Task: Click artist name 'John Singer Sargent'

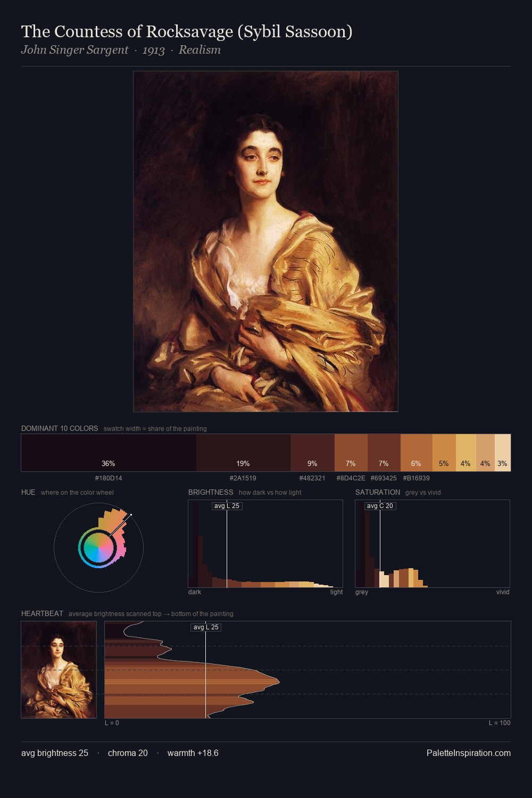Action: [x=74, y=50]
